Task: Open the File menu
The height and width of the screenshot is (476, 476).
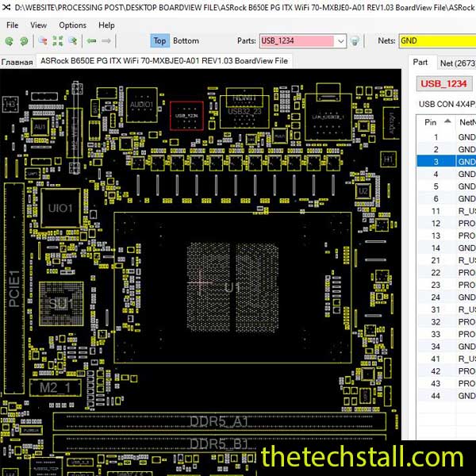Action: point(13,25)
